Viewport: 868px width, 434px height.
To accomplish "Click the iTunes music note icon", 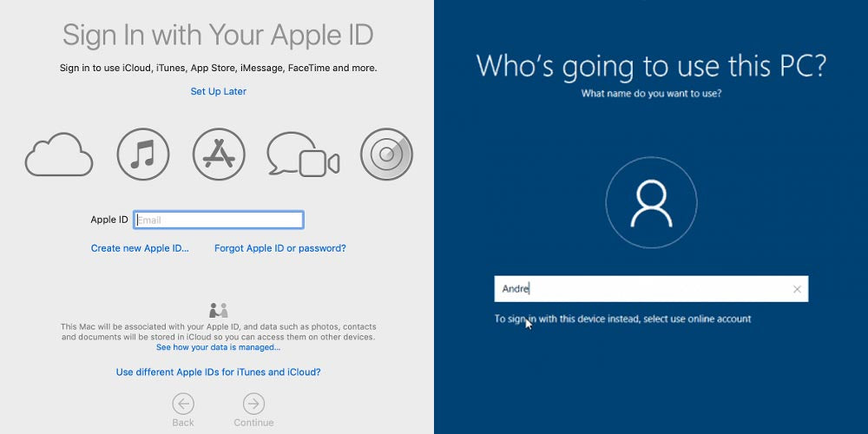I will tap(143, 154).
